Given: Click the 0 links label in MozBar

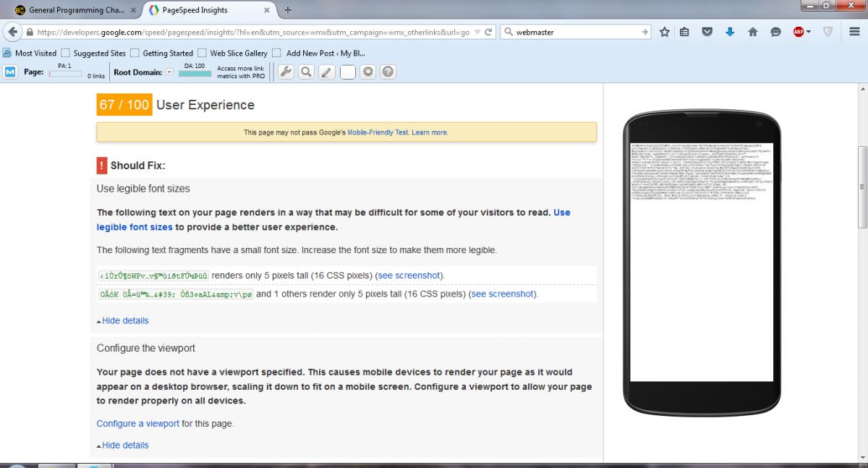Looking at the screenshot, I should click(95, 76).
